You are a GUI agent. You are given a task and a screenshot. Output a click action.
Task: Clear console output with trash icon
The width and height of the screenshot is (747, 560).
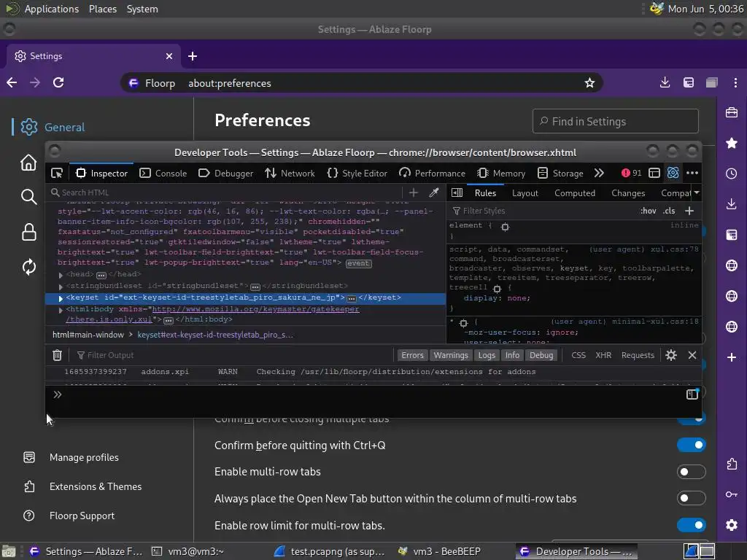tap(57, 355)
